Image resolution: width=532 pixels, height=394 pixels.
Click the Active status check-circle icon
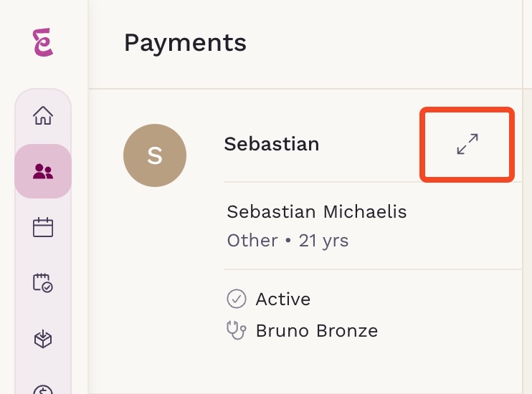[x=237, y=299]
